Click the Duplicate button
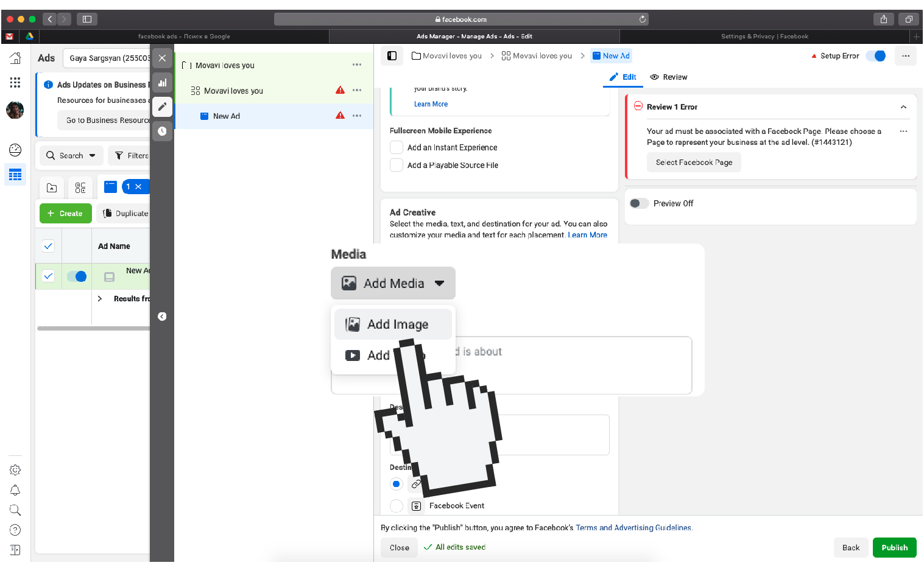Screen dimensions: 924x571 [125, 214]
